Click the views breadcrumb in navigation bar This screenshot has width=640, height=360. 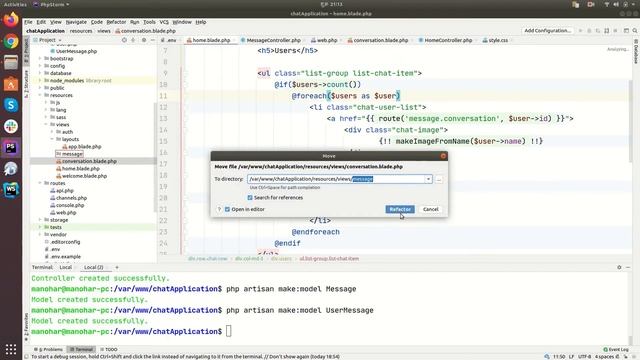click(104, 31)
